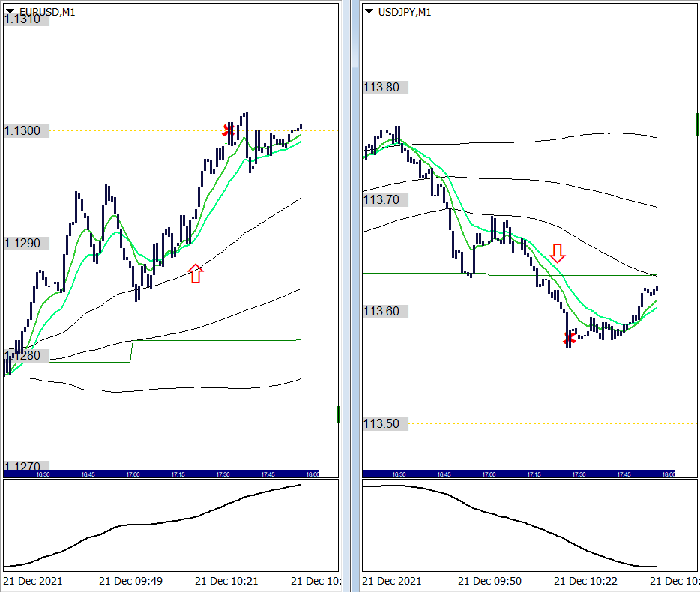Image resolution: width=700 pixels, height=592 pixels.
Task: Click the 21 Dec 09:49 date label
Action: 130,581
